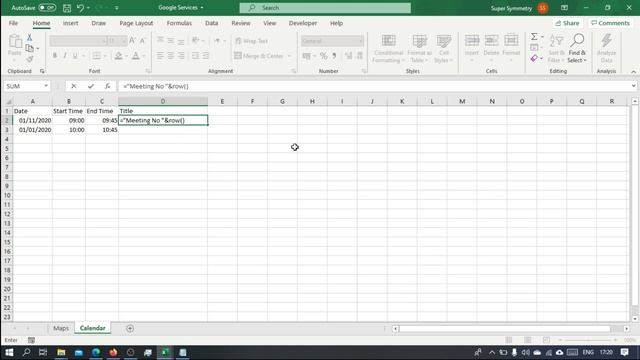640x360 pixels.
Task: Click the Cut scissors icon
Action: pos(29,38)
